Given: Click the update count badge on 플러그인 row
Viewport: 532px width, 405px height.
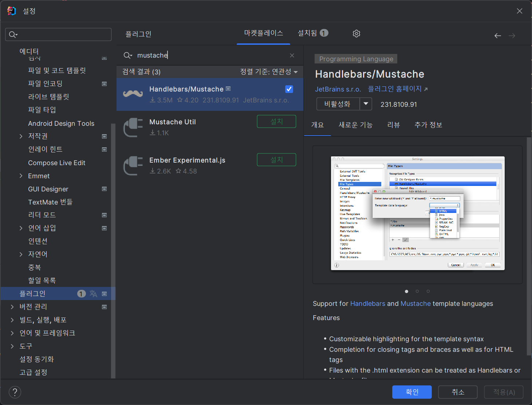Looking at the screenshot, I should [x=82, y=294].
